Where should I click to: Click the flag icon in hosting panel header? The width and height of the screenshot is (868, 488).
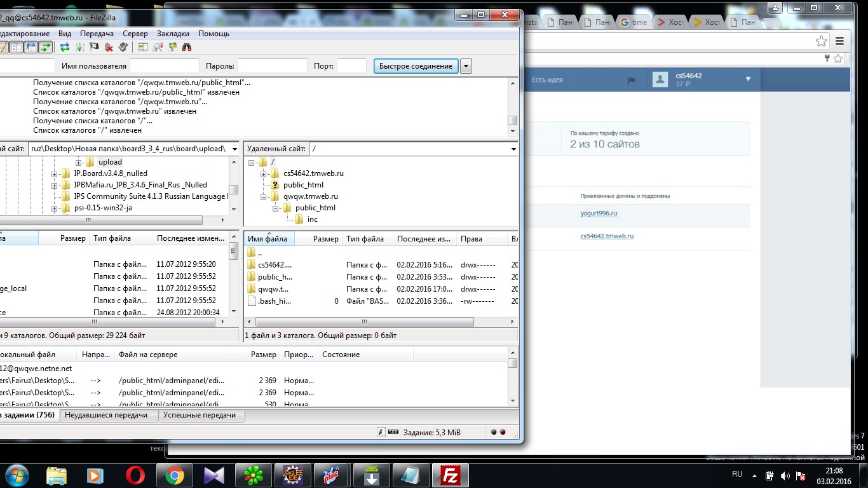632,80
